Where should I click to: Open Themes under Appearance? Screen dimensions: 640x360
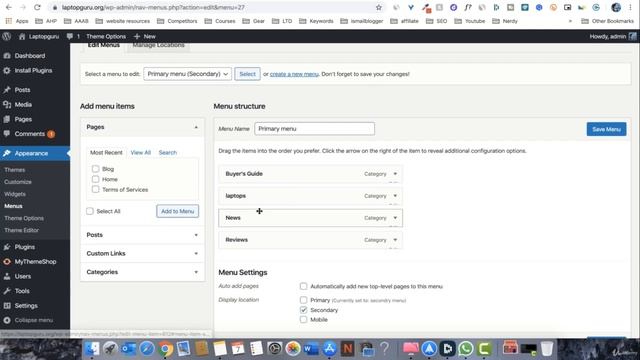click(15, 170)
